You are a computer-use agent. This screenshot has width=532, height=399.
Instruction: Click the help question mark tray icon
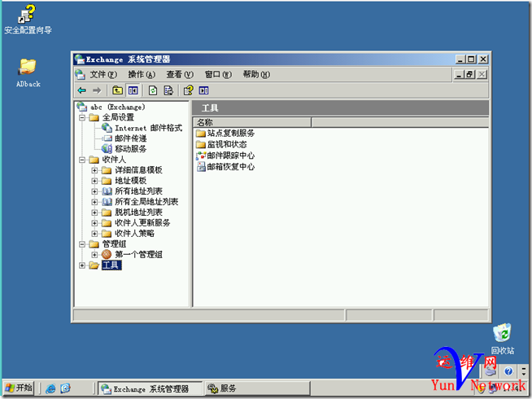click(508, 371)
